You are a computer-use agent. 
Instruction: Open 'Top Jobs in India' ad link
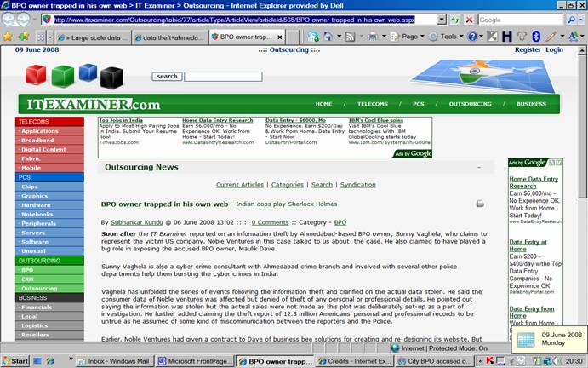(121, 120)
